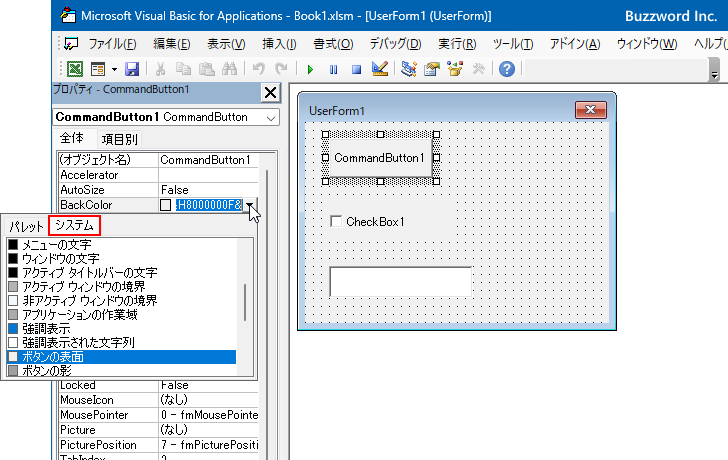The image size is (728, 460).
Task: Click the text box on UserForm1
Action: [x=401, y=281]
